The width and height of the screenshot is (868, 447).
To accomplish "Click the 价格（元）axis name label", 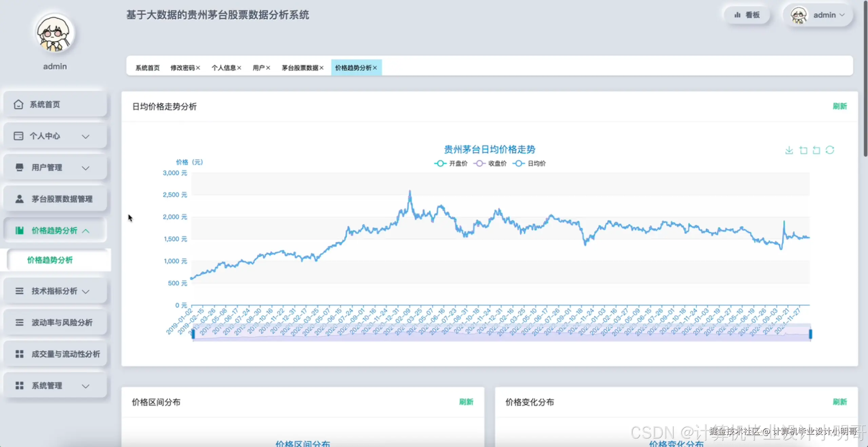I will pyautogui.click(x=189, y=162).
